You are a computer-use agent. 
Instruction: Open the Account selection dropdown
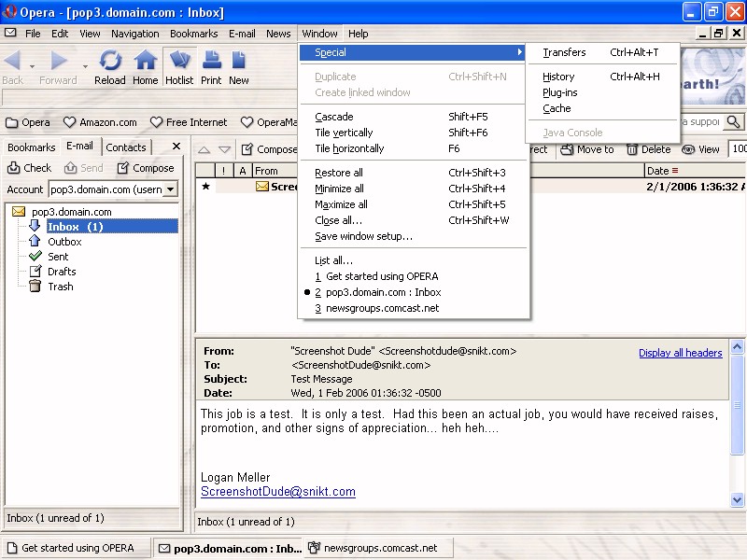tap(170, 189)
